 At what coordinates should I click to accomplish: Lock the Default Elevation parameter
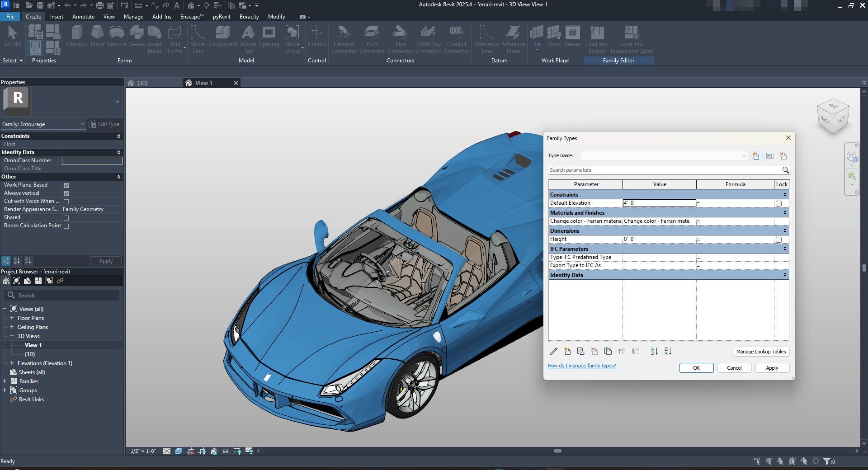[x=778, y=203]
